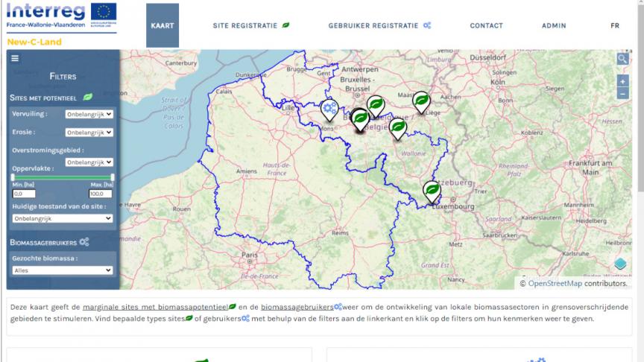Open the Site Registratie menu item

pyautogui.click(x=251, y=25)
